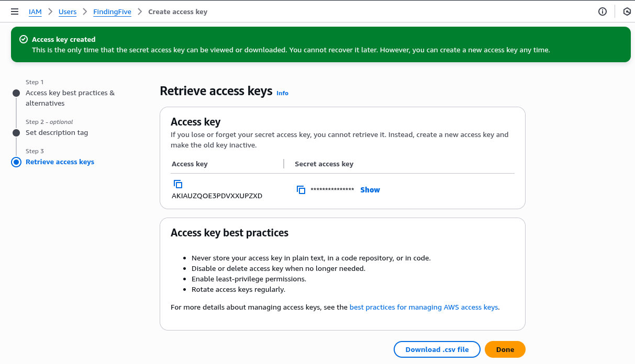The height and width of the screenshot is (364, 635).
Task: Click the green success checkmark icon
Action: tap(23, 39)
